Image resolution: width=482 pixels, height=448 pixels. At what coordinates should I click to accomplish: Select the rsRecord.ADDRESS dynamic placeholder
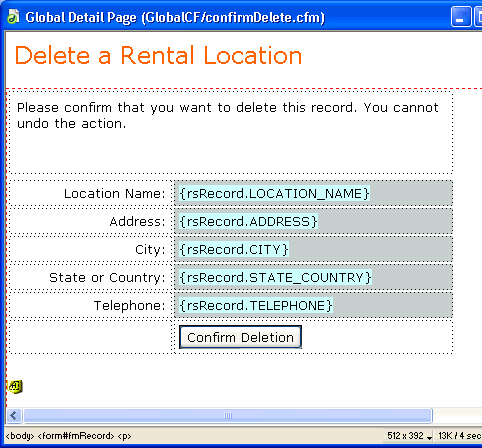[x=248, y=221]
